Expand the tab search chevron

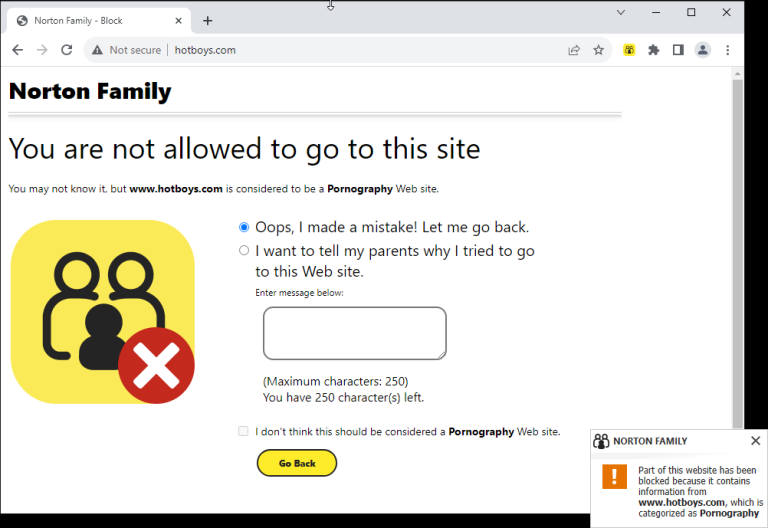[x=621, y=12]
